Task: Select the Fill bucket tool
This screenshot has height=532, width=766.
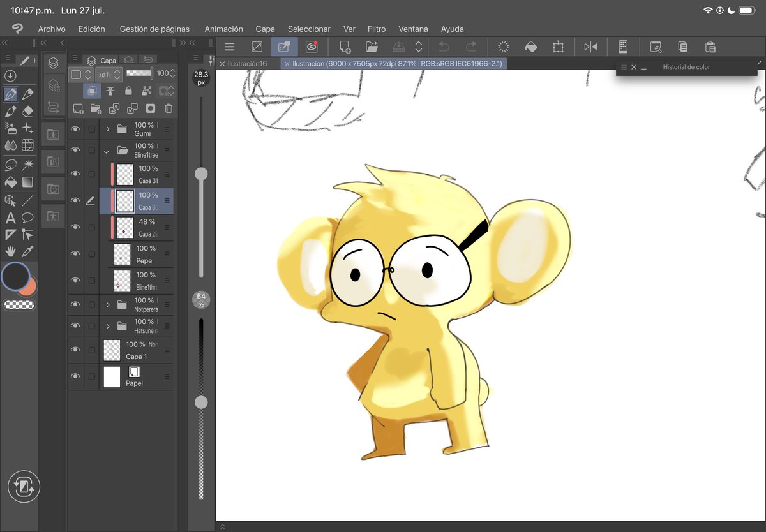Action: point(10,182)
